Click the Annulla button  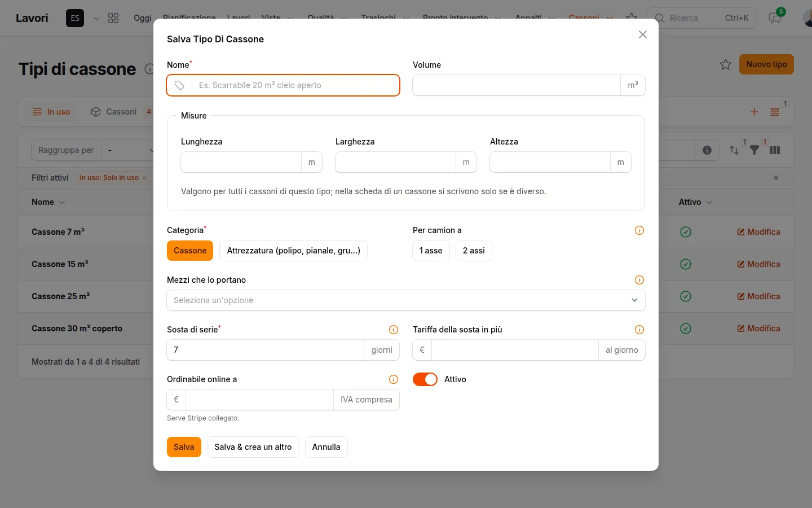tap(326, 447)
